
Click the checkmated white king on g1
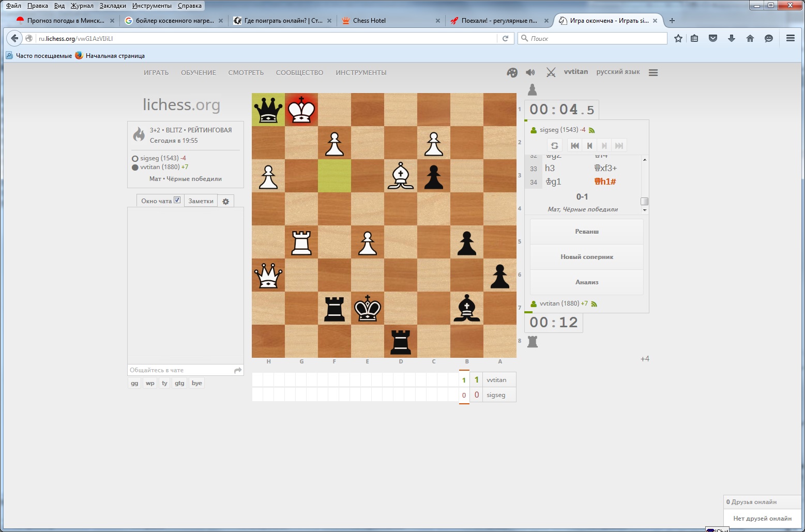tap(301, 110)
